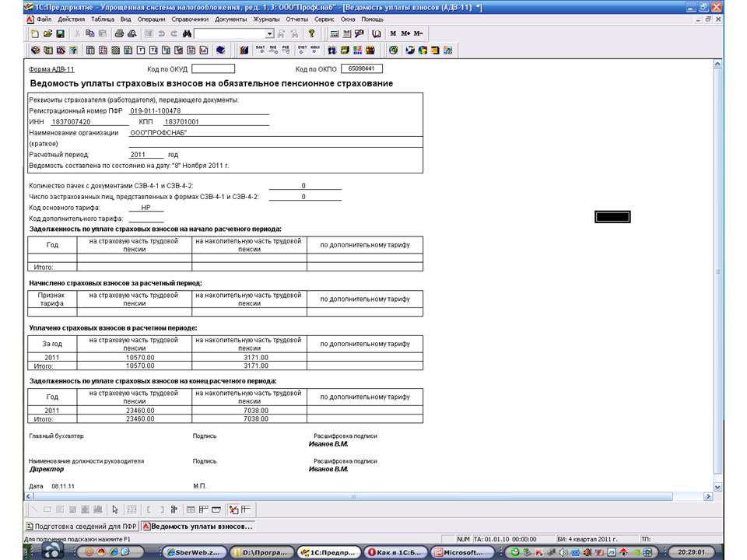Click the volume speaker tray icon
This screenshot has height=560, width=747.
point(563,552)
